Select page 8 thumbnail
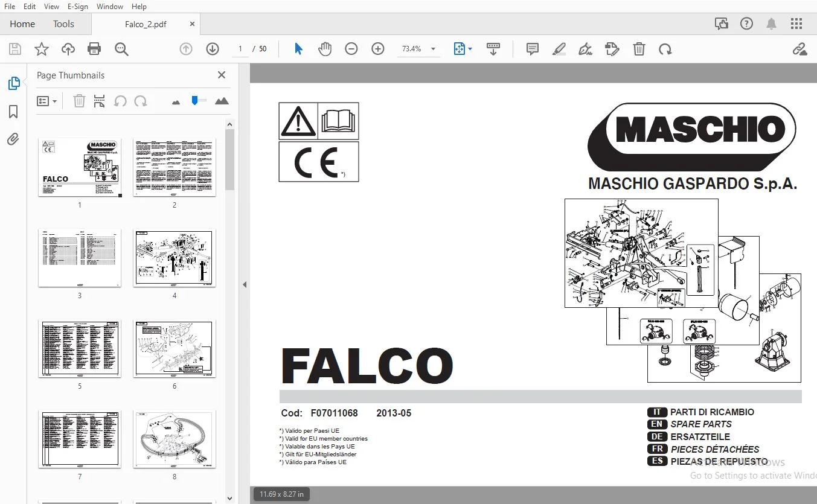This screenshot has width=817, height=504. [175, 439]
